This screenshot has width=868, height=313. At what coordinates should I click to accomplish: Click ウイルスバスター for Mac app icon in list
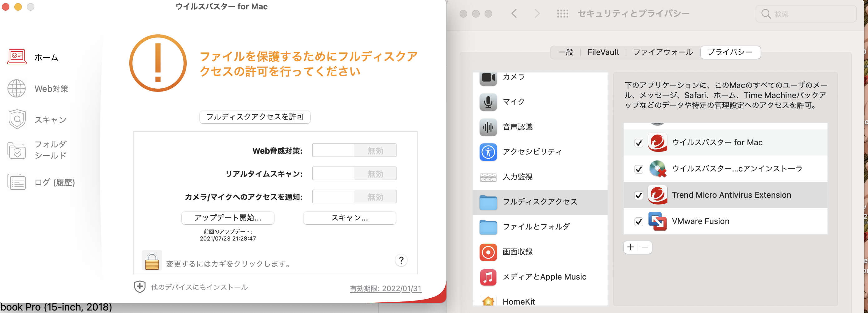coord(658,143)
